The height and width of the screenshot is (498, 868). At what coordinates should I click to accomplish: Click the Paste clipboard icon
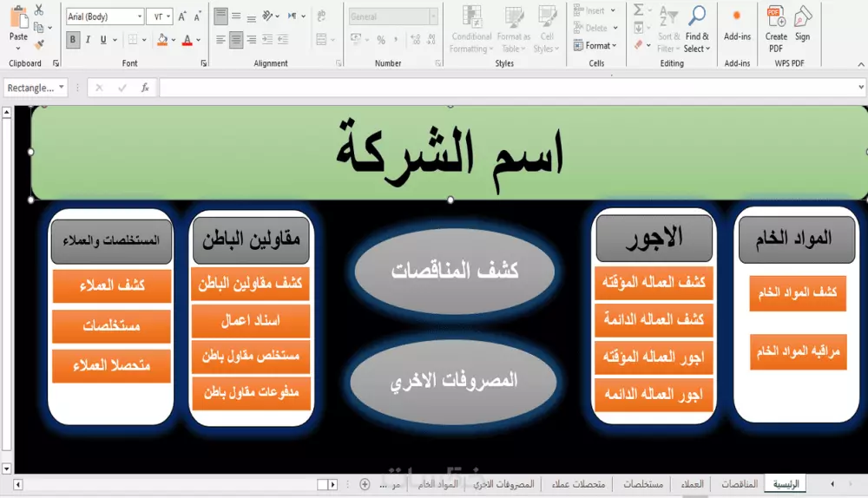tap(18, 16)
